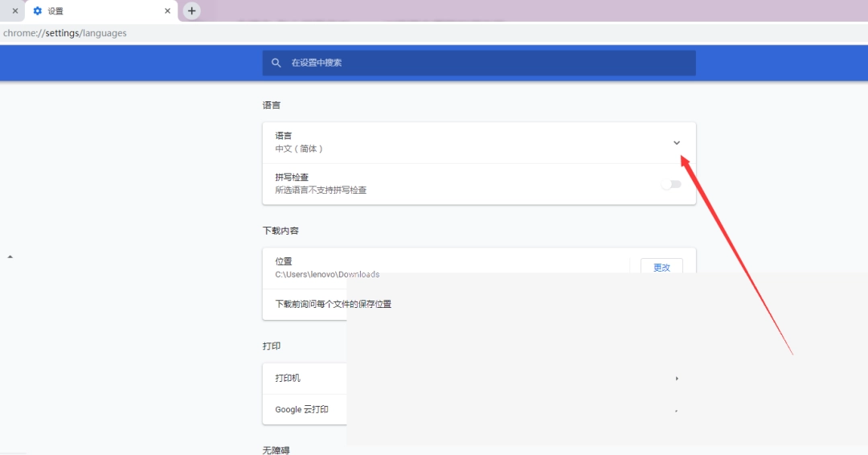This screenshot has width=868, height=455.
Task: Close the 设置 tab
Action: coord(167,11)
